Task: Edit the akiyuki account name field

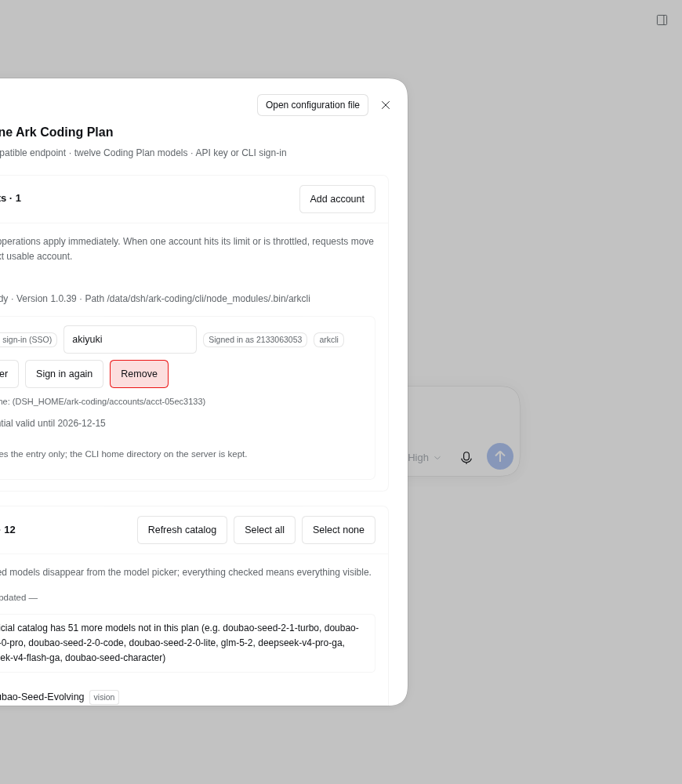Action: (130, 339)
